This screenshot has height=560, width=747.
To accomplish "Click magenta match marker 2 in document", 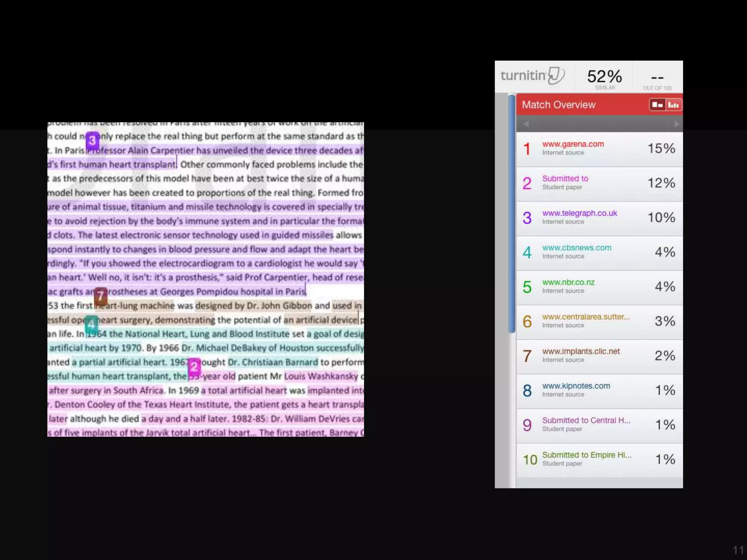I will coord(194,366).
